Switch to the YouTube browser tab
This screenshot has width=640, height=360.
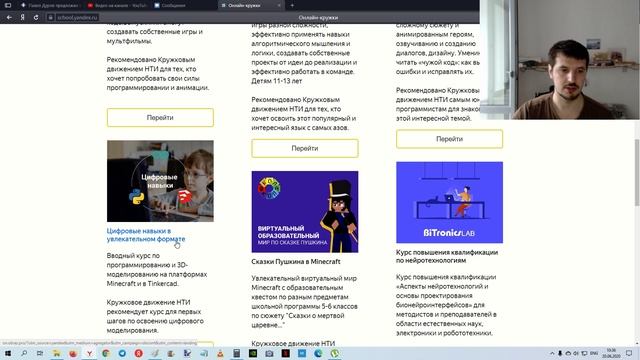[x=117, y=5]
